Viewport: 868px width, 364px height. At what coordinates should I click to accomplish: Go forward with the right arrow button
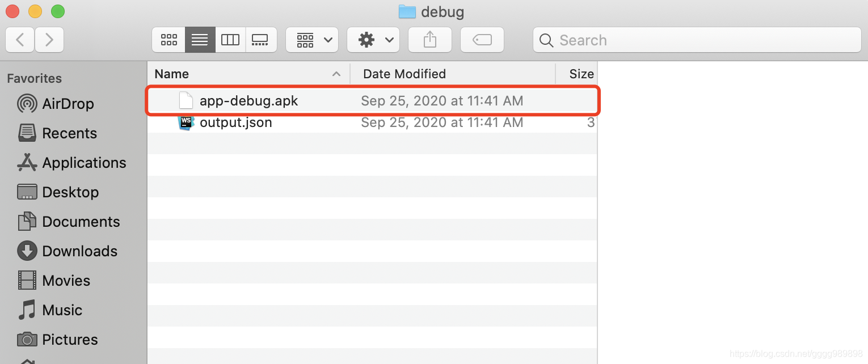(x=49, y=40)
